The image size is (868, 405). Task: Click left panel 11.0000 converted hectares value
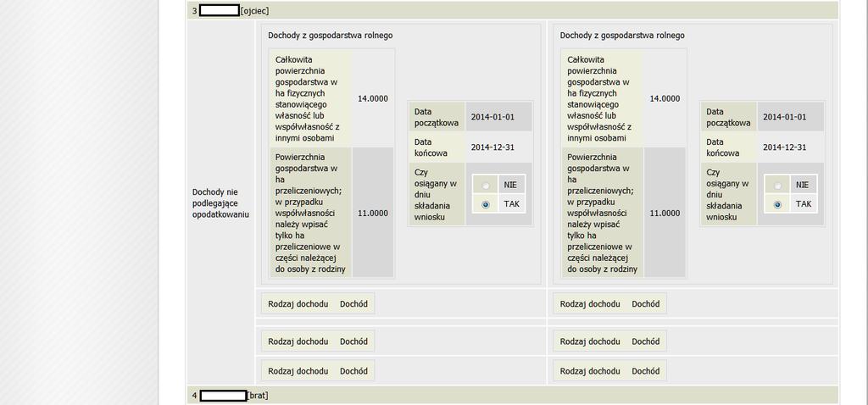[373, 213]
